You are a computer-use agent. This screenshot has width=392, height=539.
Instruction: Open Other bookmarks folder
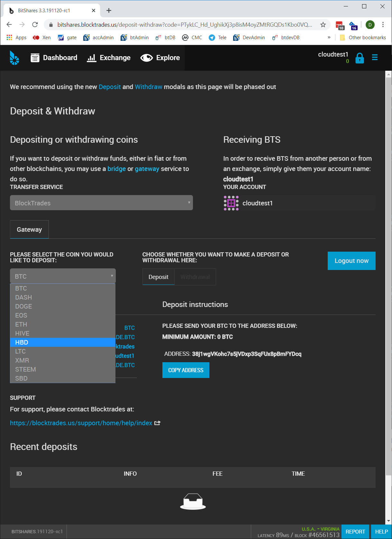click(x=363, y=38)
